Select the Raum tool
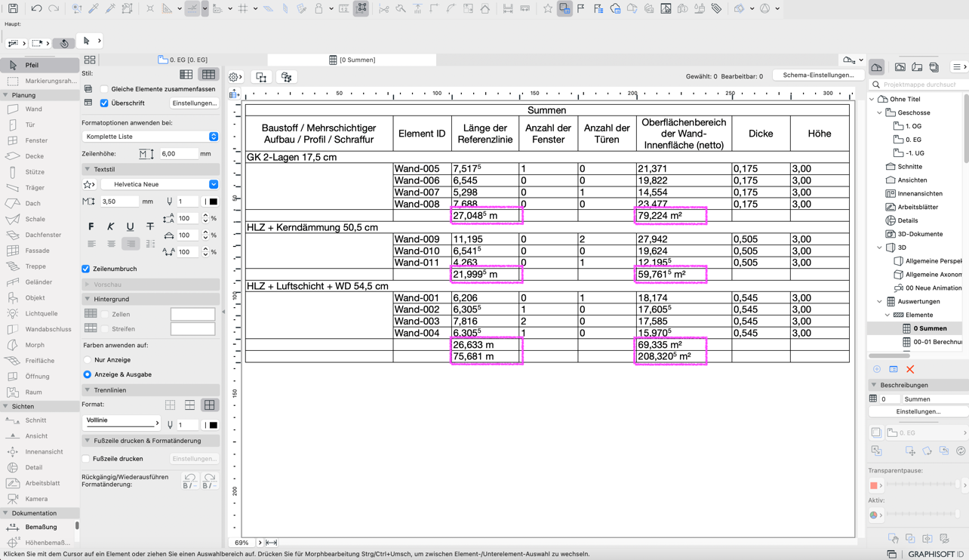 pos(39,392)
